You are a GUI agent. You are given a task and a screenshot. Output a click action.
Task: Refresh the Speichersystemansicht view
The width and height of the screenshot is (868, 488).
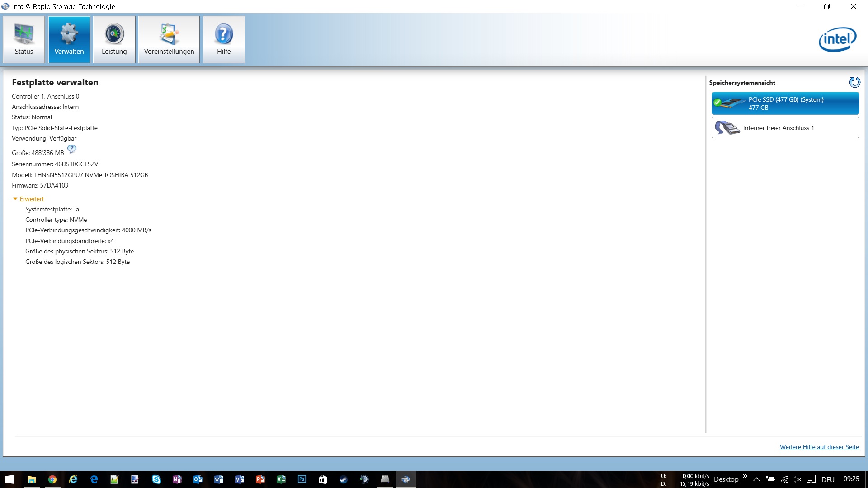pos(854,82)
